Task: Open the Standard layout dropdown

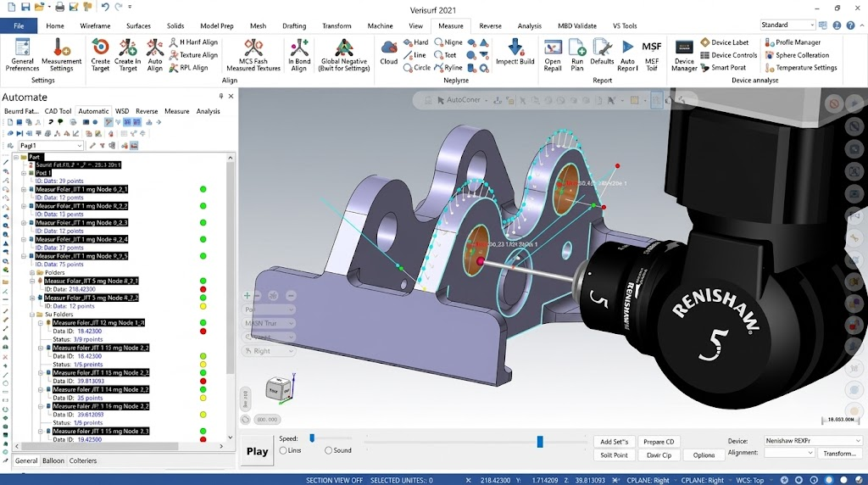Action: pyautogui.click(x=787, y=25)
